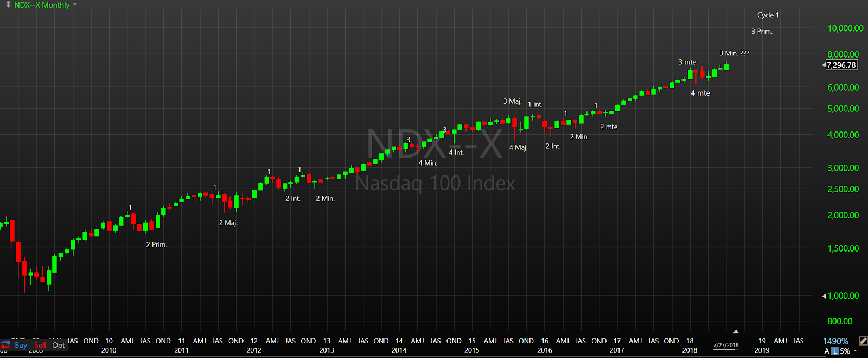The image size is (868, 358).
Task: Click the 5,000.00 price axis label
Action: tap(843, 109)
